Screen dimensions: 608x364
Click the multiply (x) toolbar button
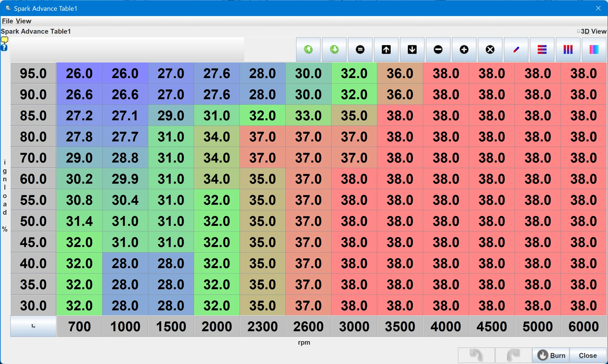(x=490, y=50)
